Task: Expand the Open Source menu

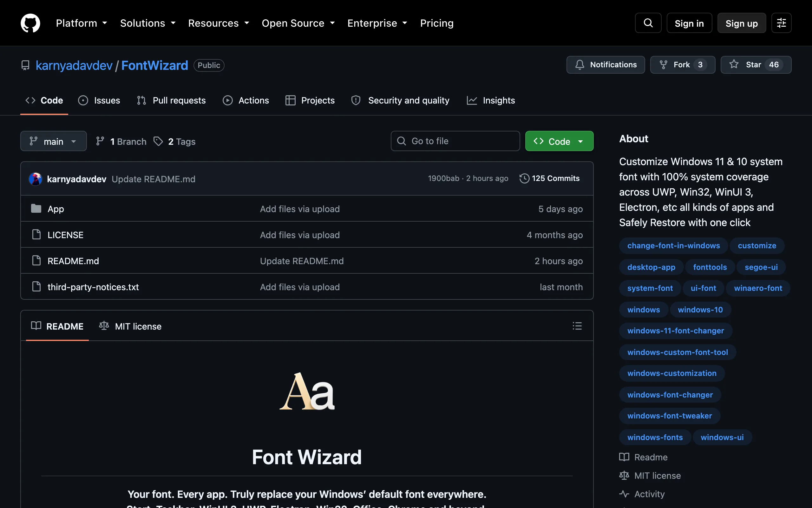Action: [298, 23]
